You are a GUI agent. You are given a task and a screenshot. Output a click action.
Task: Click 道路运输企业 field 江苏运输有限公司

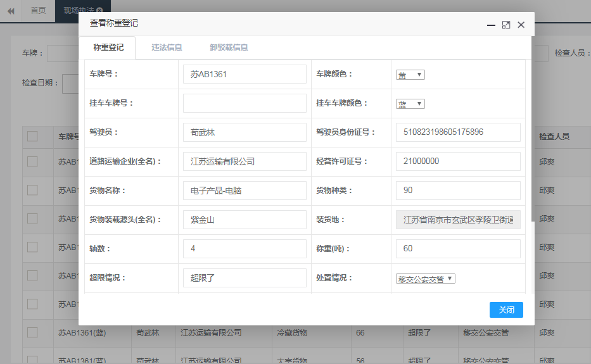click(x=245, y=161)
